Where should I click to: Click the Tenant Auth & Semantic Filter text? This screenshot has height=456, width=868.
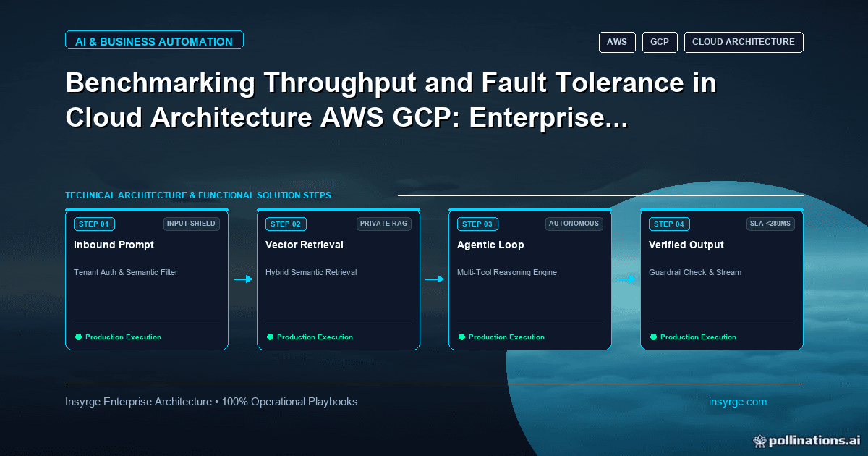coord(126,272)
